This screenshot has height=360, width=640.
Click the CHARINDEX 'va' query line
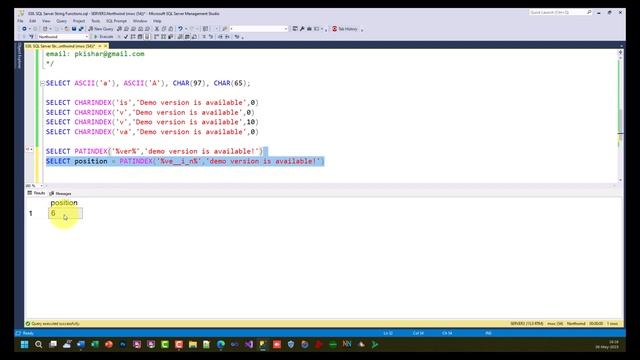click(x=152, y=132)
